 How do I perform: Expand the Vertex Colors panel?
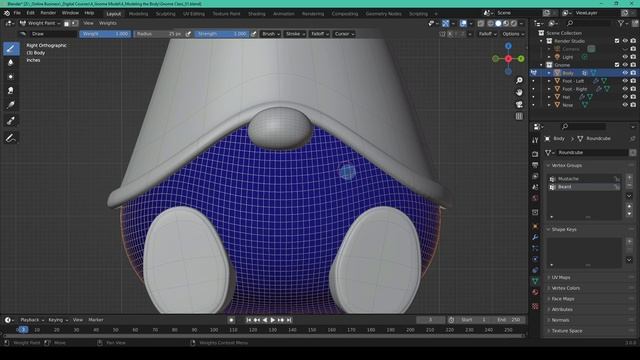coord(565,288)
